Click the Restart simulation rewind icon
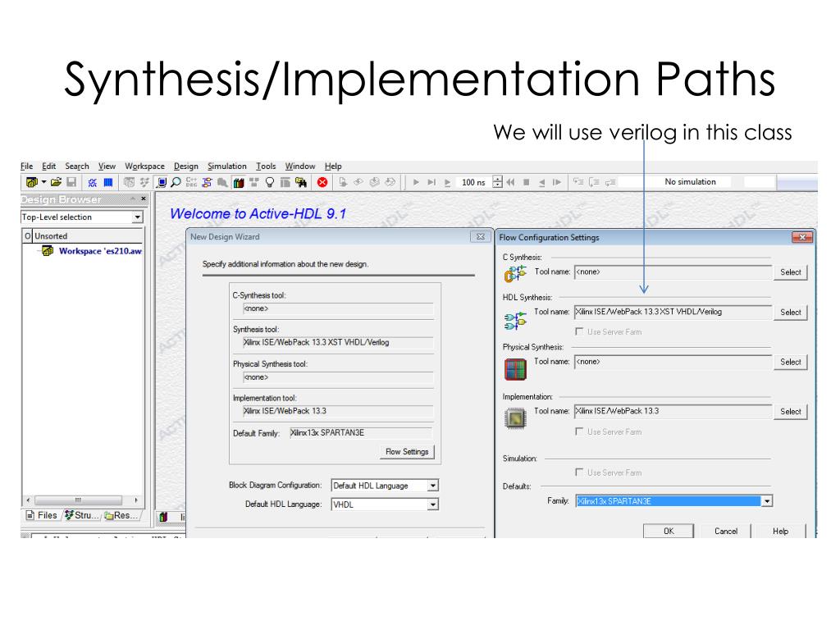Image resolution: width=840 pixels, height=630 pixels. tap(510, 182)
